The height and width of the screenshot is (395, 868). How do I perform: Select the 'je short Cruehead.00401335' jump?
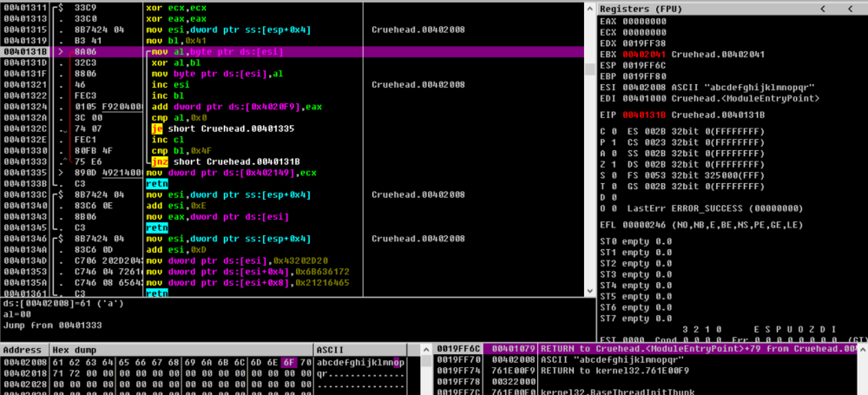[293, 129]
